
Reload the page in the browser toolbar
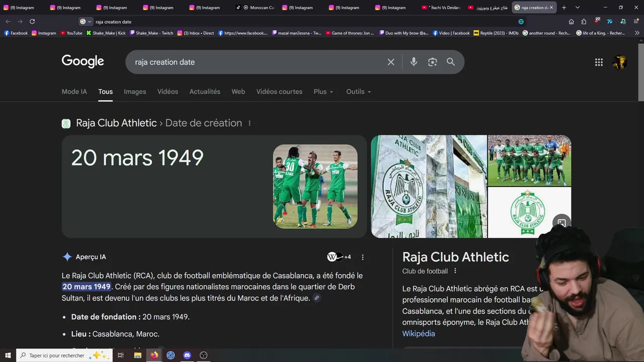[x=32, y=22]
